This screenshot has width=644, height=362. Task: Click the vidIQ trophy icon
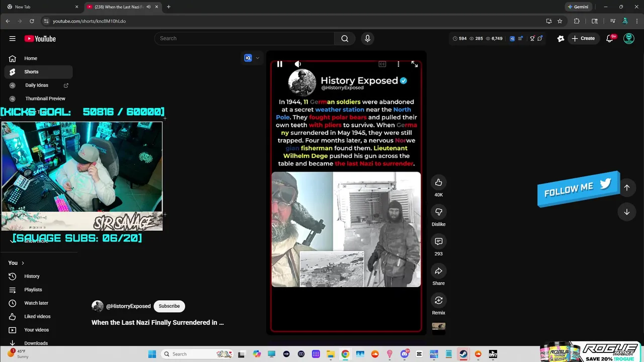(x=532, y=39)
